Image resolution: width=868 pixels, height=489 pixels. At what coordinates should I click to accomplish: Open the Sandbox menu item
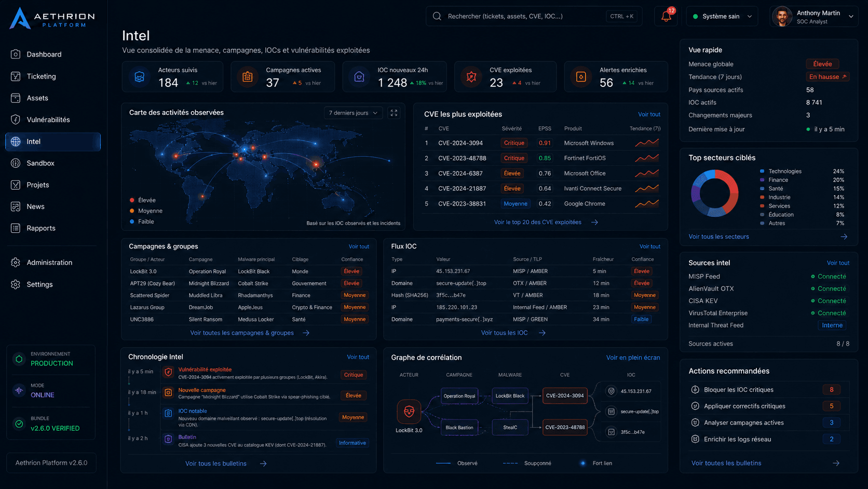pyautogui.click(x=53, y=163)
